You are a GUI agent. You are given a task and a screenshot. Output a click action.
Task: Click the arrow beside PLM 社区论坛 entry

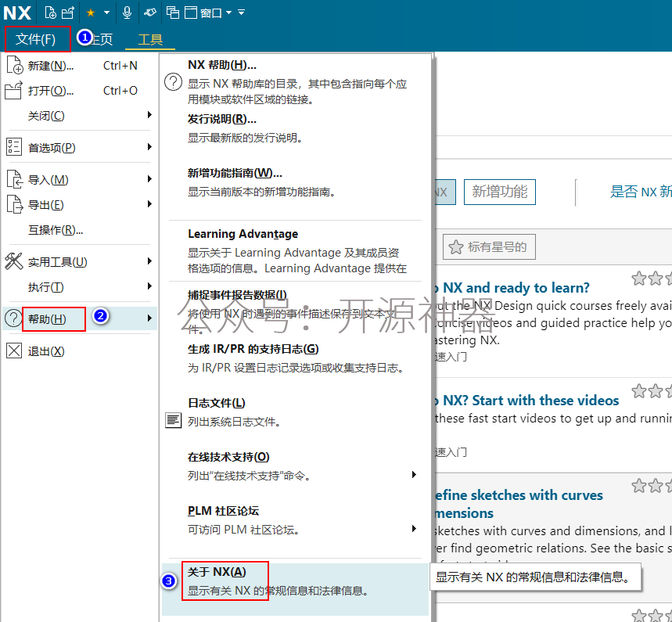[x=414, y=529]
